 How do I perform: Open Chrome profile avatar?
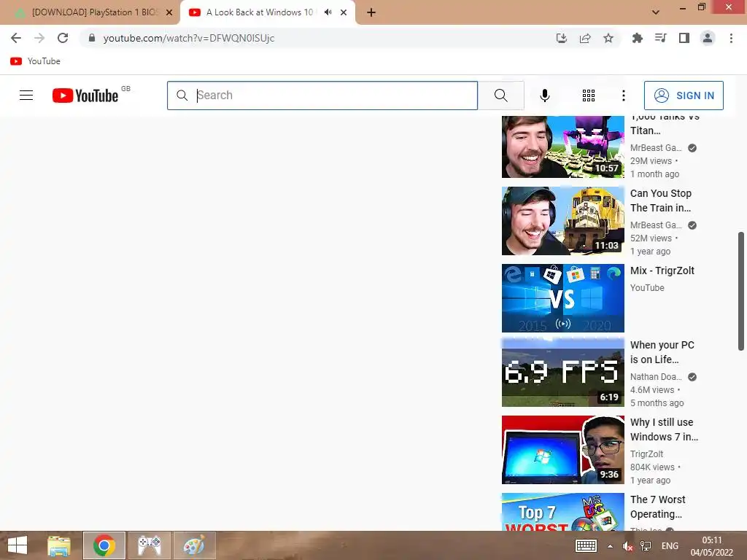(708, 38)
